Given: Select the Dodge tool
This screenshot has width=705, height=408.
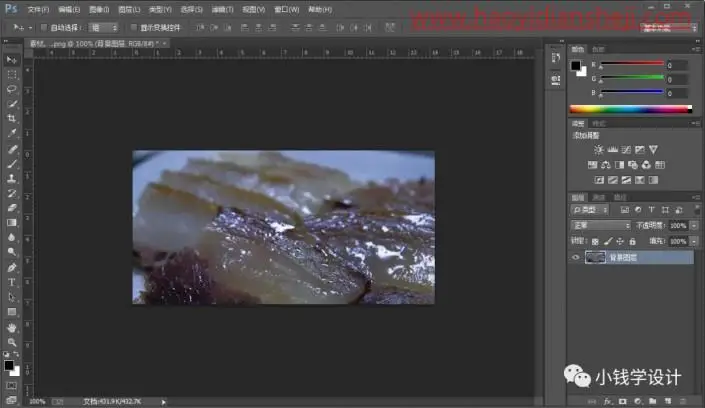Looking at the screenshot, I should [x=12, y=252].
